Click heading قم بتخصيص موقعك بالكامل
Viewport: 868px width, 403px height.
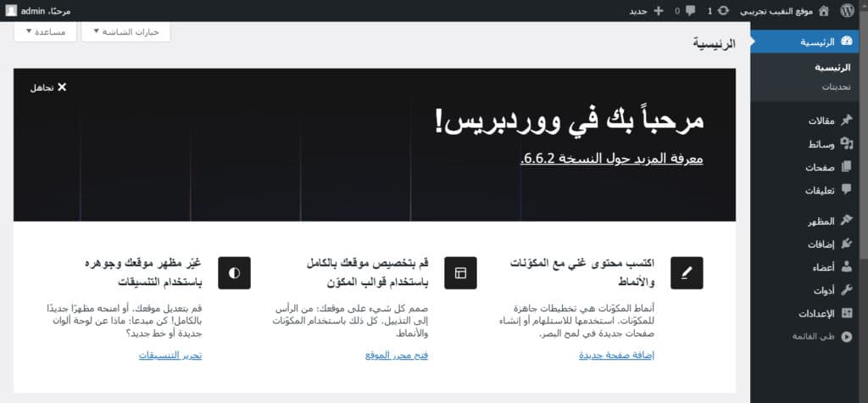[368, 272]
